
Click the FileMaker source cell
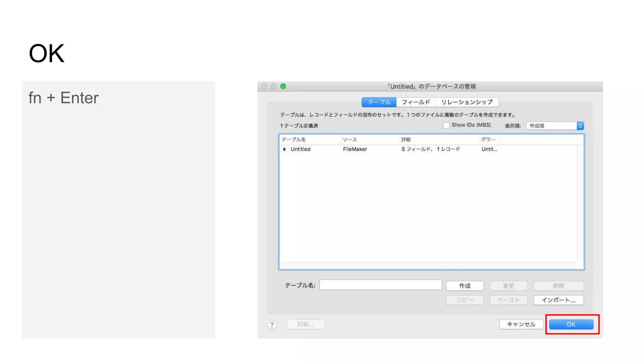point(355,149)
